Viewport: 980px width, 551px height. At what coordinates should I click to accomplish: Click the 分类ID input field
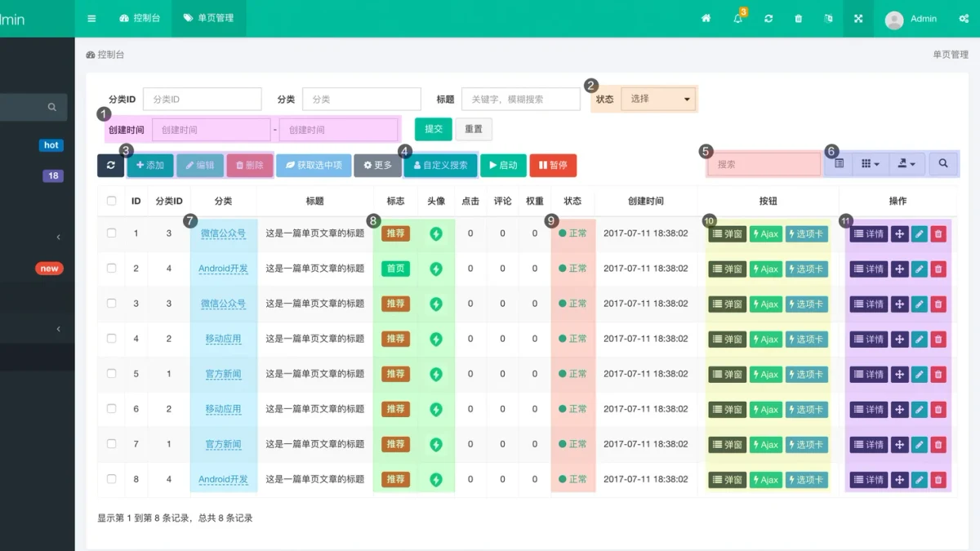pyautogui.click(x=203, y=99)
